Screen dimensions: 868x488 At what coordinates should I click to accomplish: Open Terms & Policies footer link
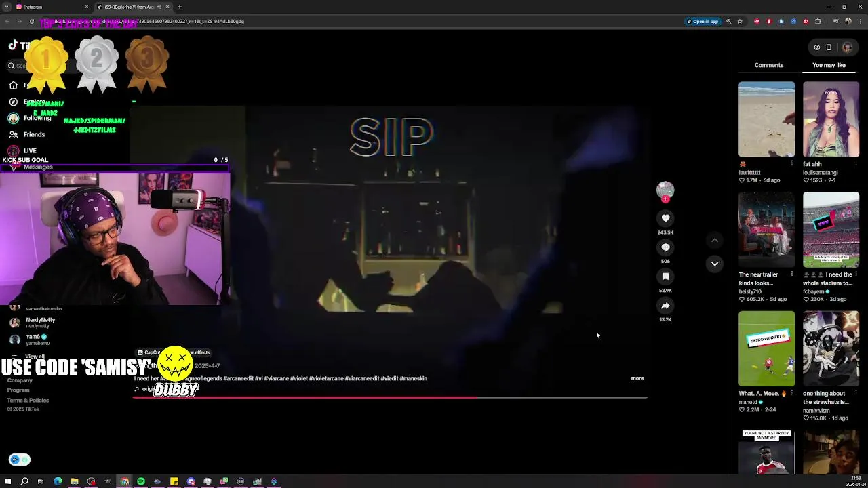pyautogui.click(x=28, y=400)
